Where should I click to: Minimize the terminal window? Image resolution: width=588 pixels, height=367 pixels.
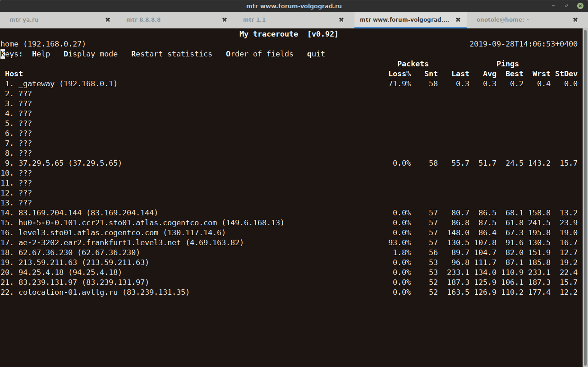tap(554, 6)
